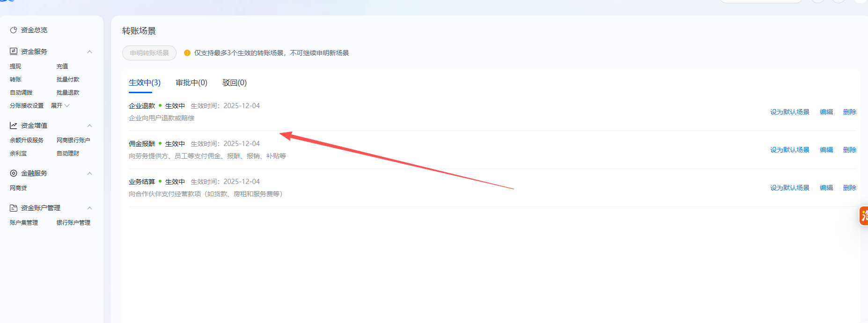Open 批量付款 in the sidebar

coord(68,80)
